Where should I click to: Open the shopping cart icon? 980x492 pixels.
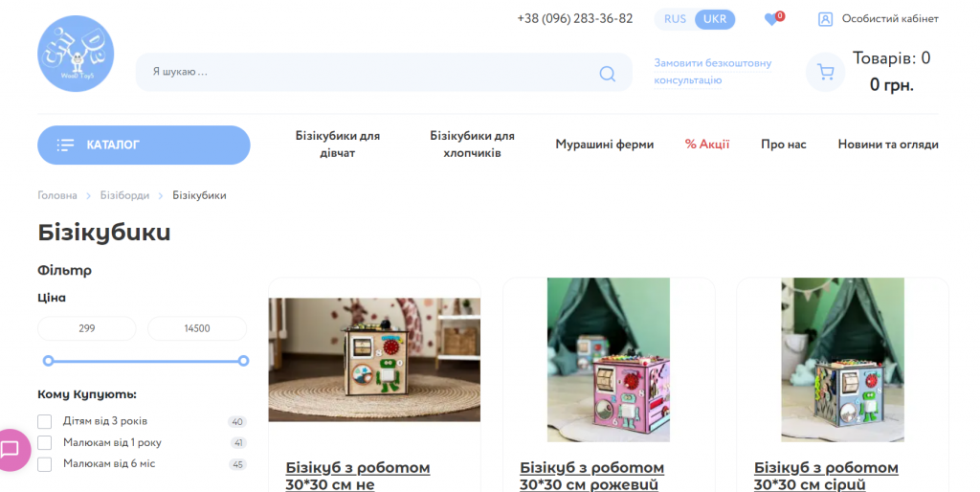pos(826,73)
